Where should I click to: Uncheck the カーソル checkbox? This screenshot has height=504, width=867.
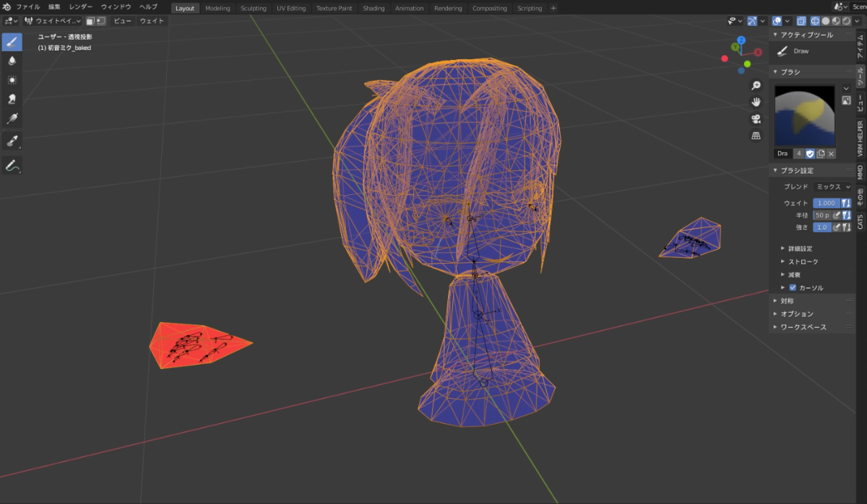point(793,287)
